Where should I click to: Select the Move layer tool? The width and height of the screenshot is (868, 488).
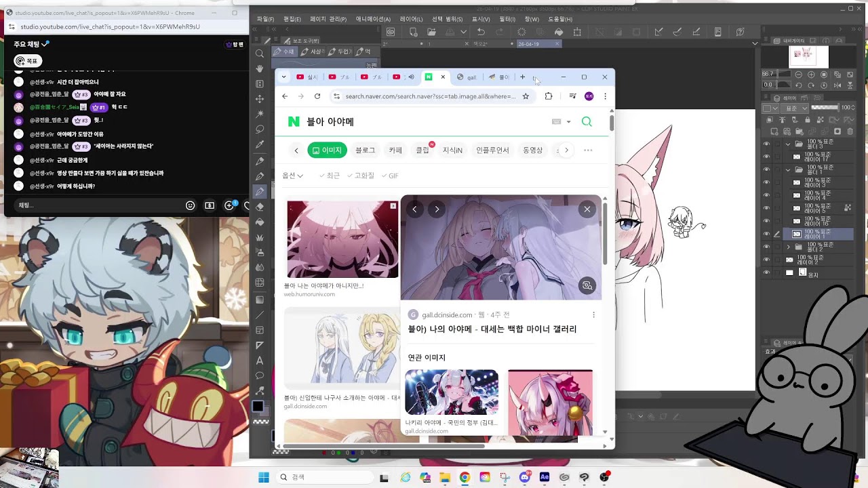point(260,99)
